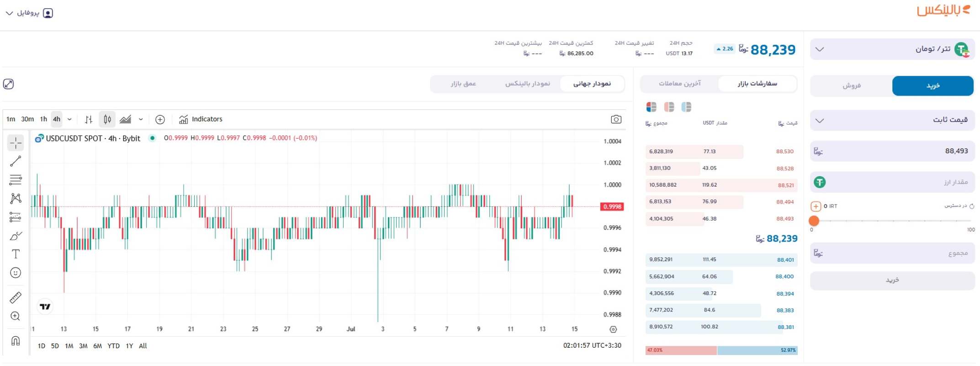This screenshot has height=366, width=980.
Task: Switch to global chart tab
Action: point(592,84)
